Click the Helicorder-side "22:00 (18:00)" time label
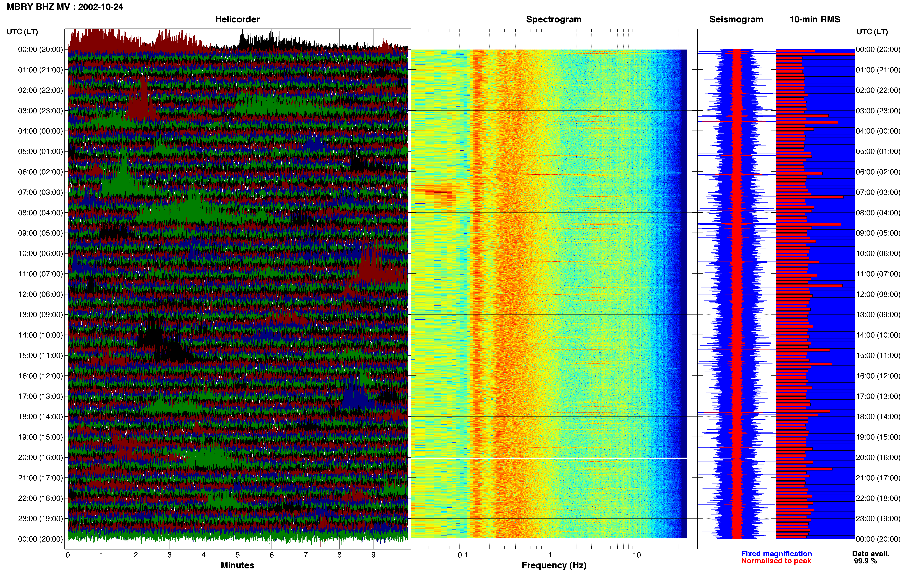 click(40, 498)
